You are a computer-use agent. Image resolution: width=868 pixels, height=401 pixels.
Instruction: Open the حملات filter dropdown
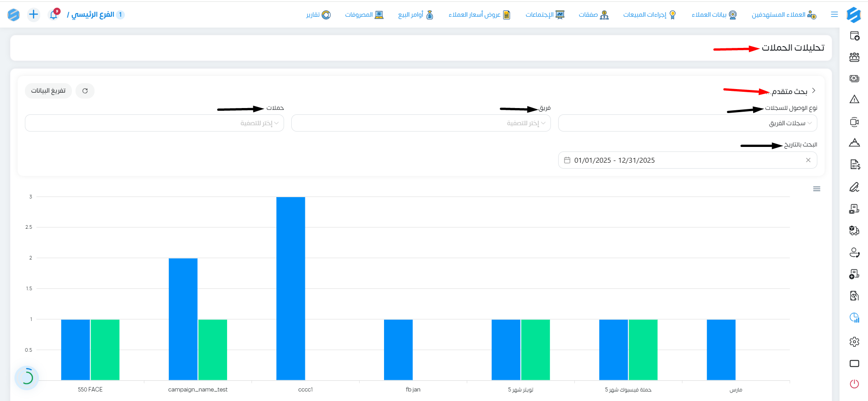154,123
